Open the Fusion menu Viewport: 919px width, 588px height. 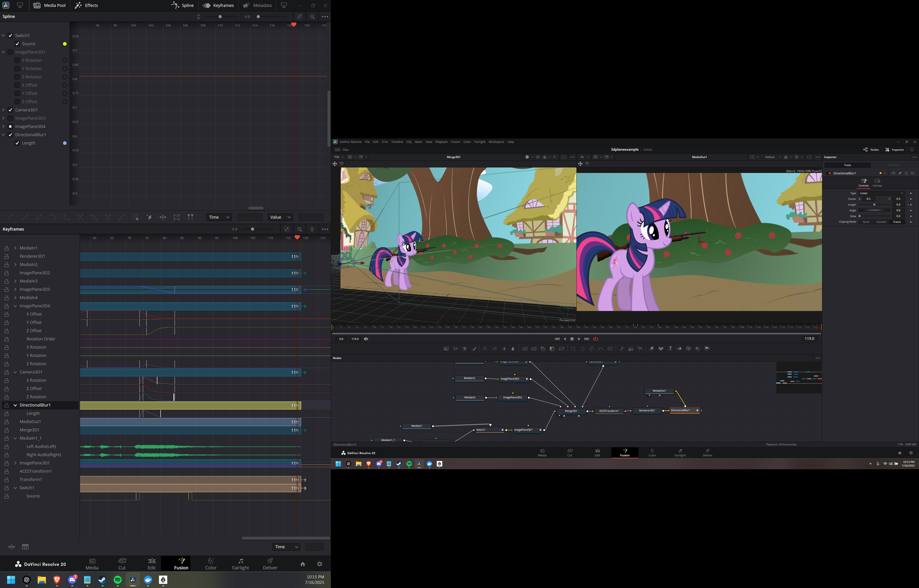pyautogui.click(x=455, y=142)
